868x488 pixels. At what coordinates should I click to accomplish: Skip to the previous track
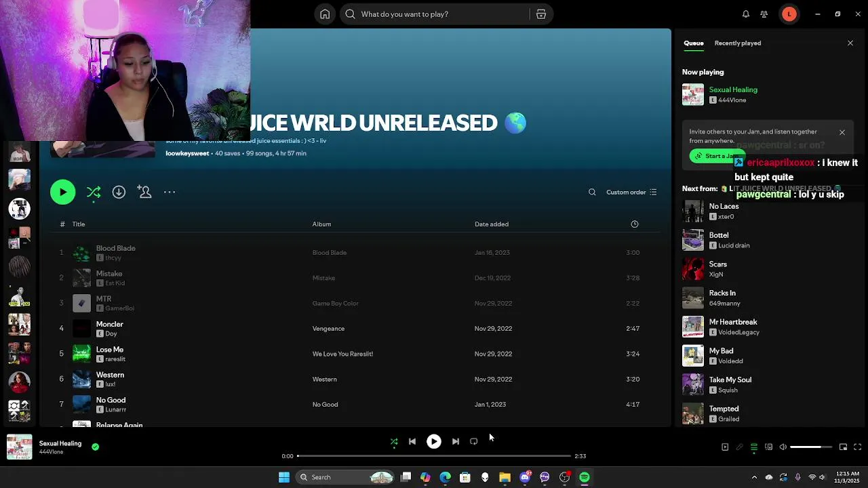[412, 442]
